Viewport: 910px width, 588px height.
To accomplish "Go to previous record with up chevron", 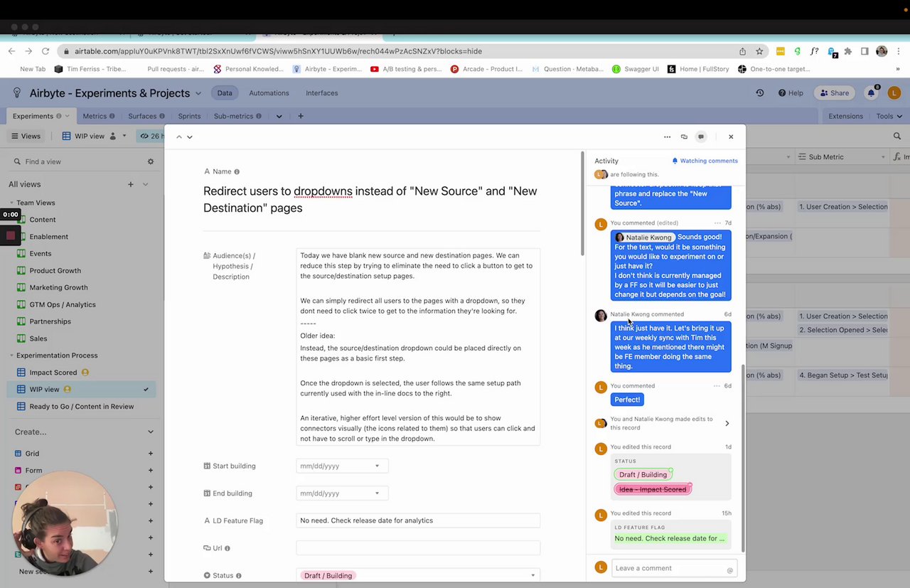I will click(x=179, y=137).
